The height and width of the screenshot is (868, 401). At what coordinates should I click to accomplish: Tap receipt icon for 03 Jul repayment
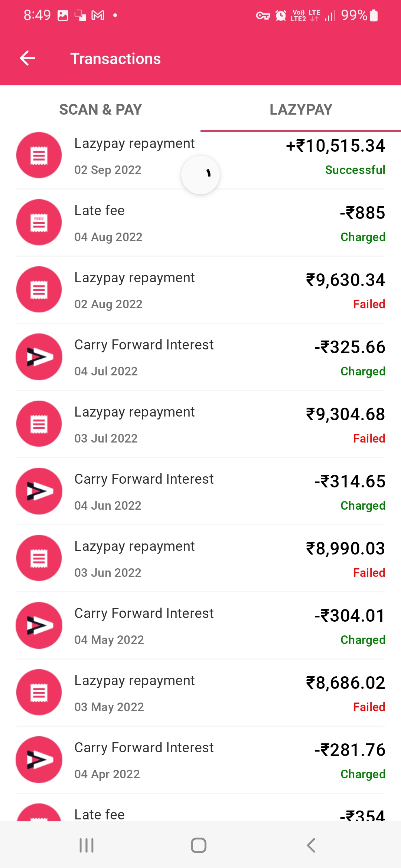tap(39, 424)
